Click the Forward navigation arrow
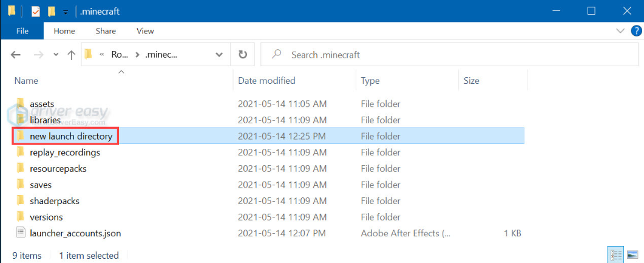The image size is (644, 263). coord(39,55)
